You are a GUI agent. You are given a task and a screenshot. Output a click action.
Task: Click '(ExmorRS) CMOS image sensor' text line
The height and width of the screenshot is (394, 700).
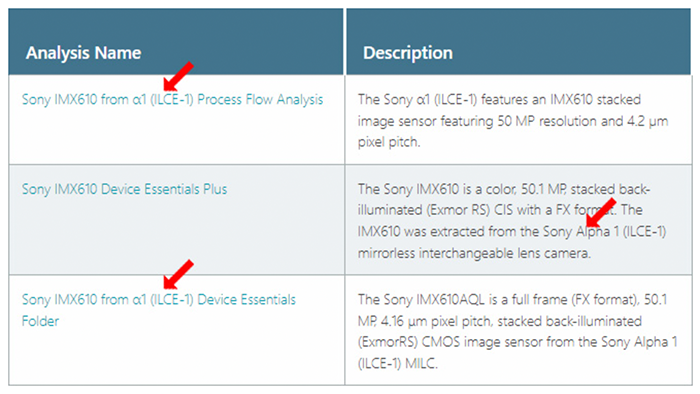[x=517, y=342]
